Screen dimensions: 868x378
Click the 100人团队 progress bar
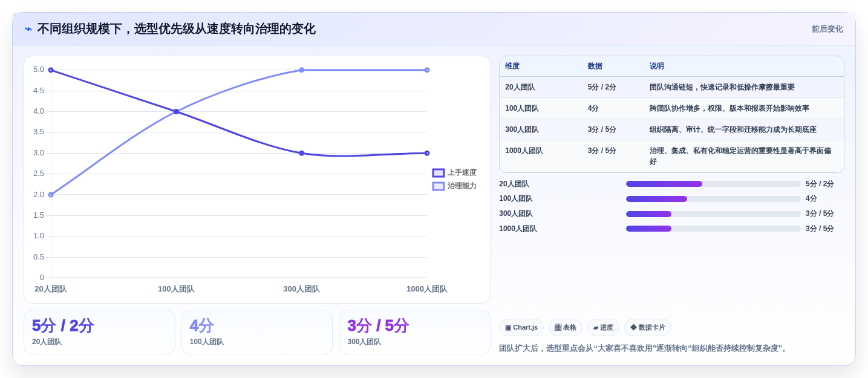point(713,199)
